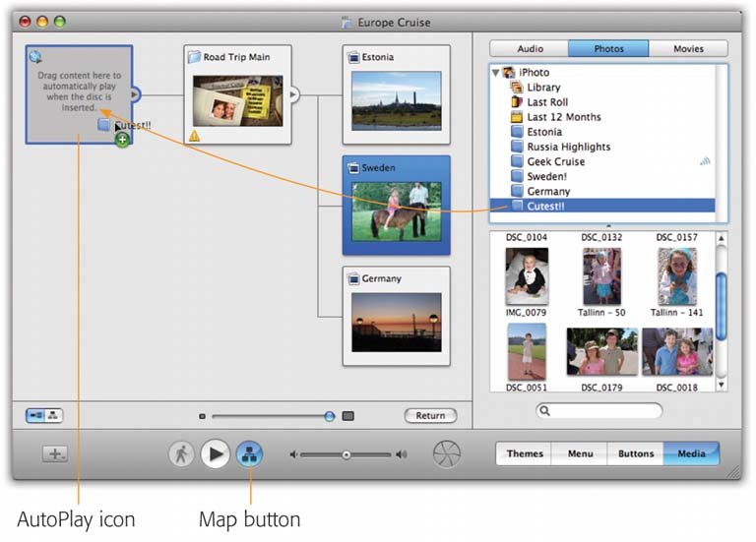Click the motion walking-figure button
The width and height of the screenshot is (756, 542).
point(181,454)
